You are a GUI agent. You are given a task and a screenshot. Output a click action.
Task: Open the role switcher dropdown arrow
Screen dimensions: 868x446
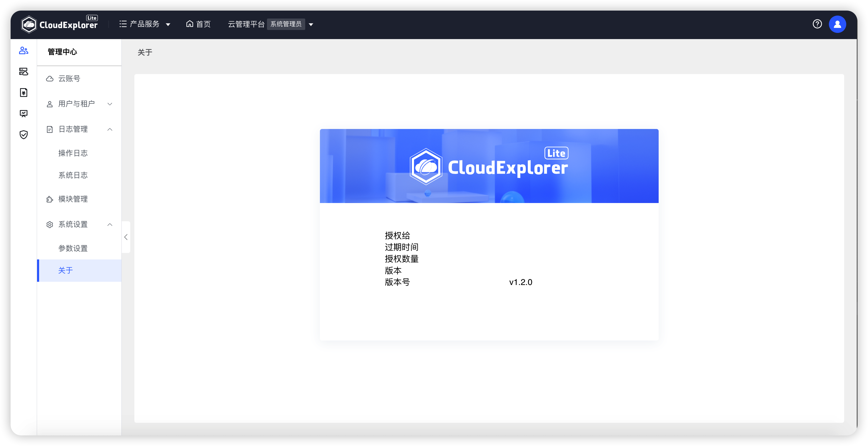pyautogui.click(x=311, y=25)
